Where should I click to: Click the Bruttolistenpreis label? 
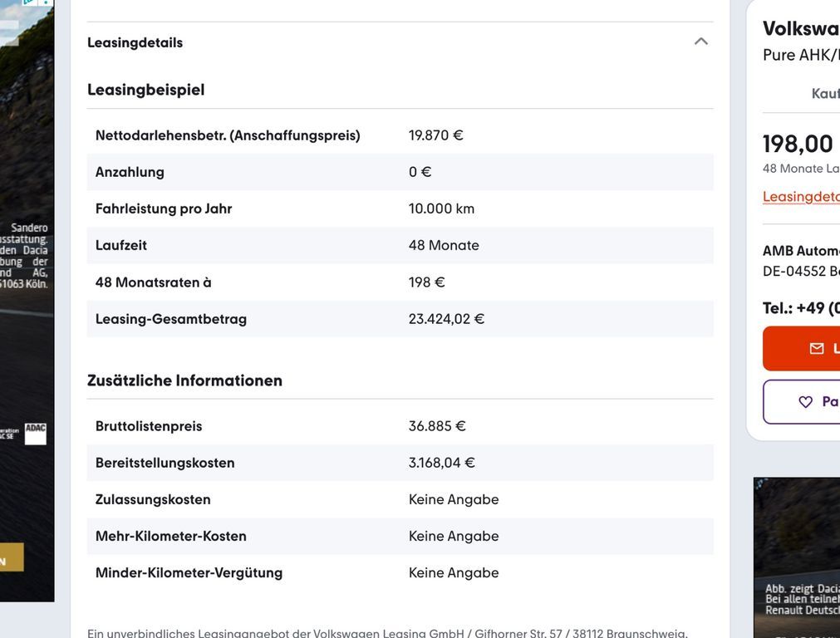149,426
